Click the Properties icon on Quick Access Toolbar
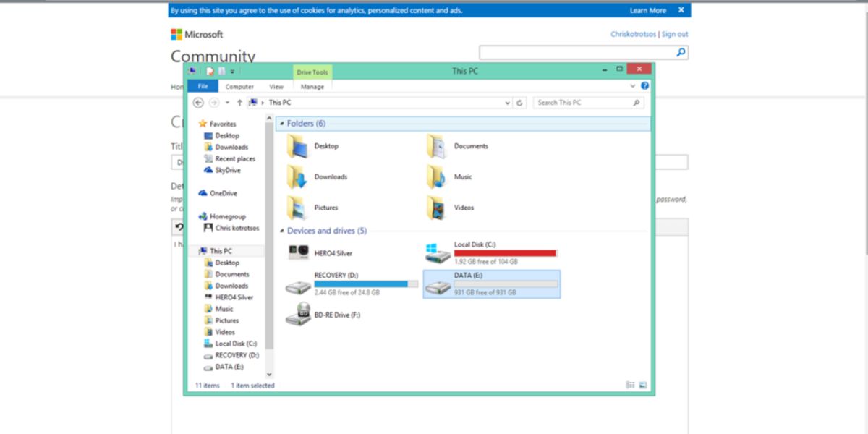 coord(210,71)
